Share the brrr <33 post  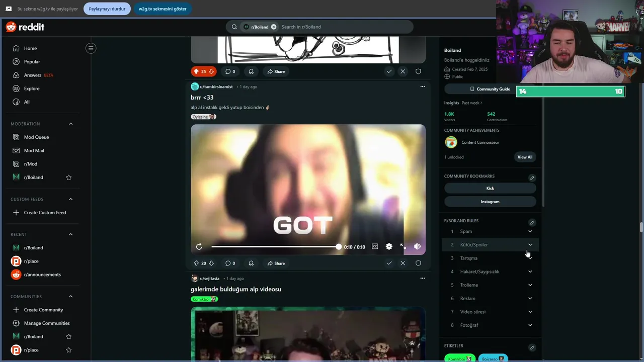[276, 263]
